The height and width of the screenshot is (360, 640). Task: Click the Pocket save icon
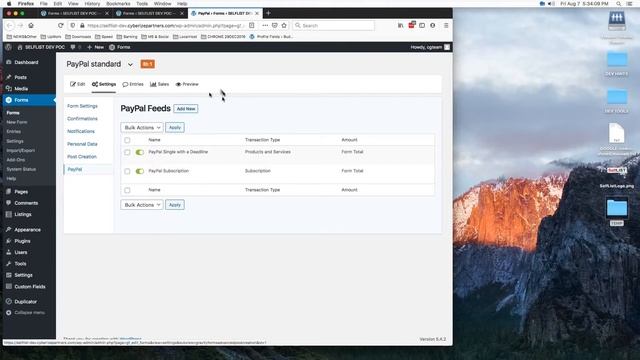click(275, 25)
